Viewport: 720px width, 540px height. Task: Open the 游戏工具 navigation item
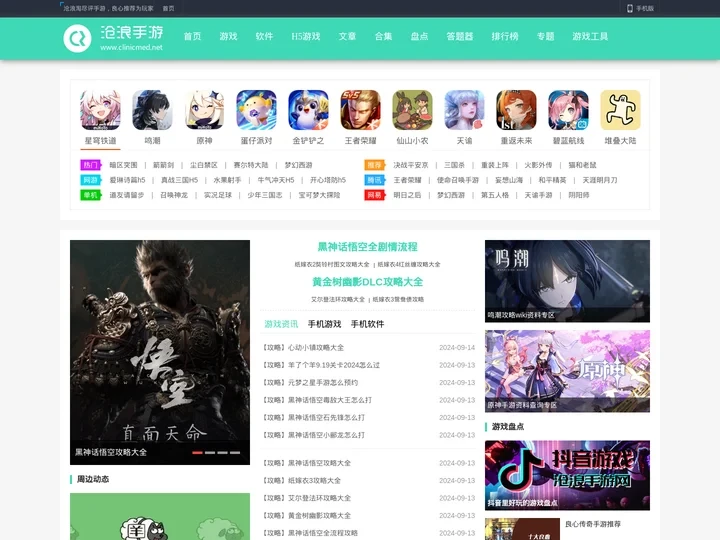click(590, 36)
